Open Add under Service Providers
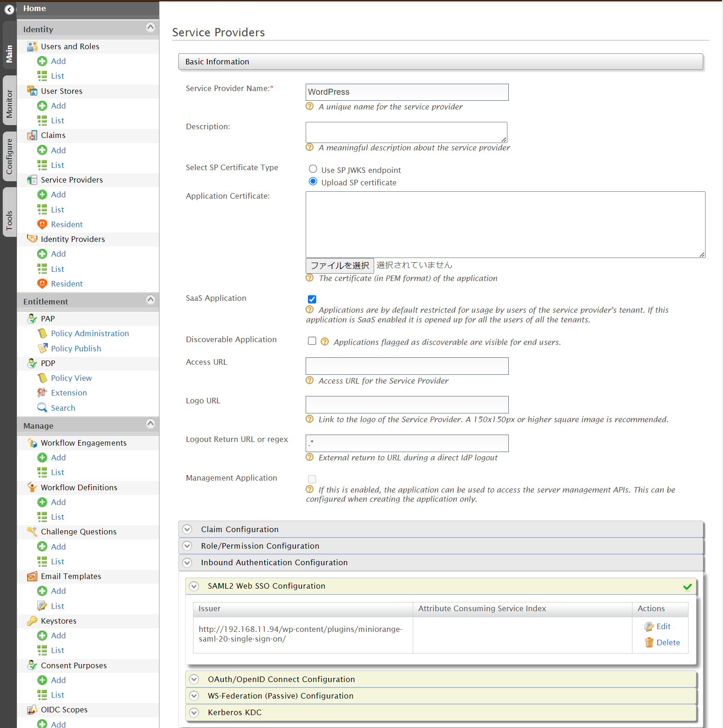Screen dimensions: 723x728 tap(58, 195)
